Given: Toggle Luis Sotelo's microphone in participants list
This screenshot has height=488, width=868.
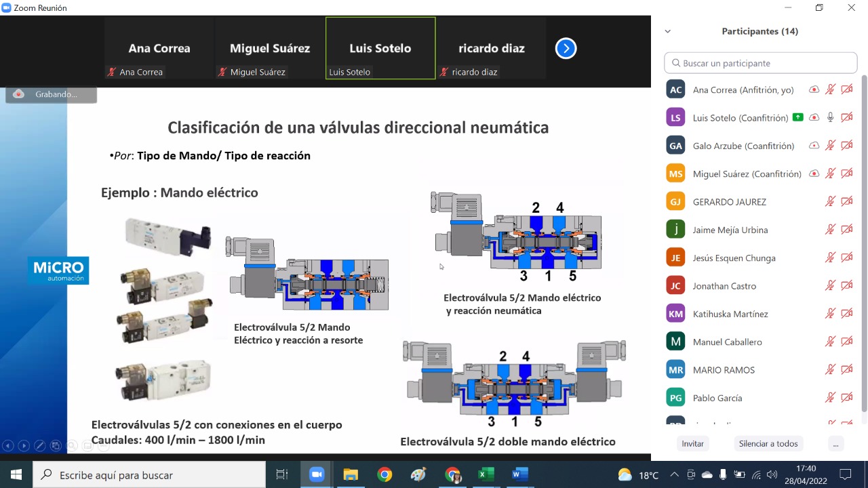Looking at the screenshot, I should pyautogui.click(x=830, y=118).
